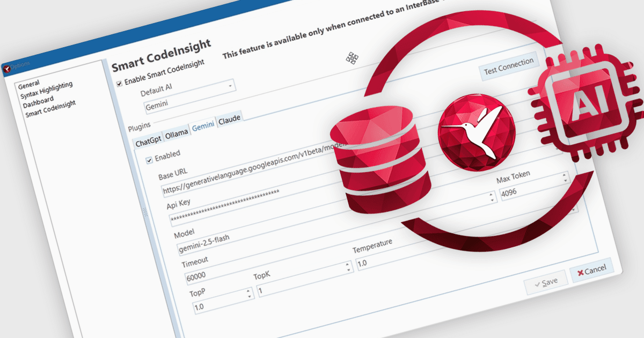The image size is (644, 338).
Task: Uncheck the Enabled checkbox for Gemini plugin
Action: tap(149, 160)
